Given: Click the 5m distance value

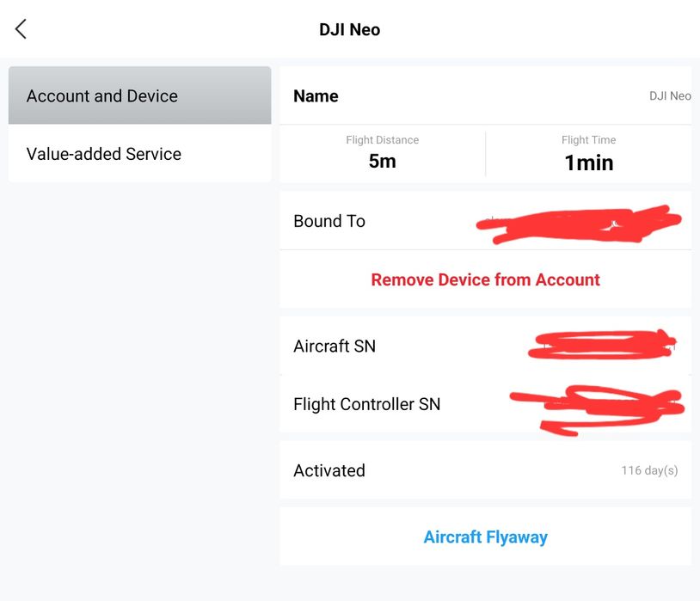Looking at the screenshot, I should (382, 162).
